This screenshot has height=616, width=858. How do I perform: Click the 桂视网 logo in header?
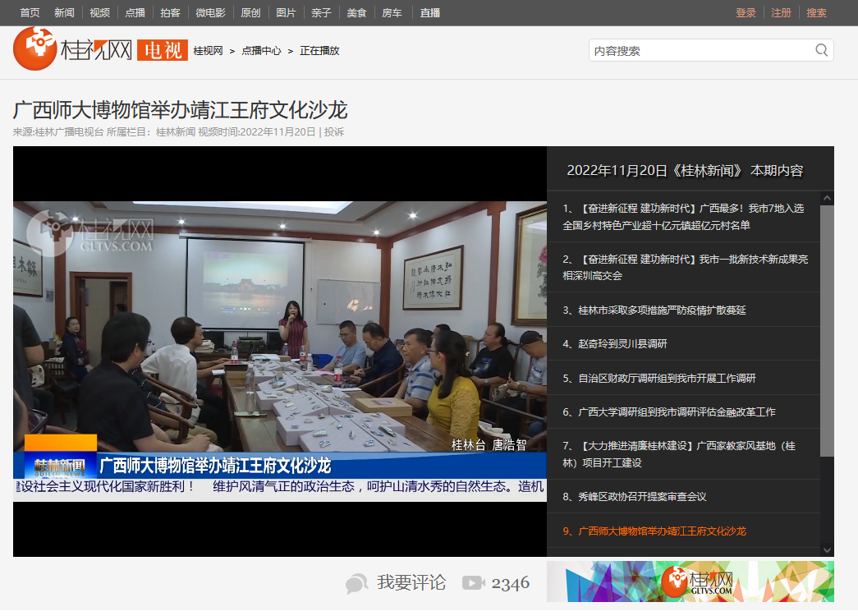click(73, 49)
